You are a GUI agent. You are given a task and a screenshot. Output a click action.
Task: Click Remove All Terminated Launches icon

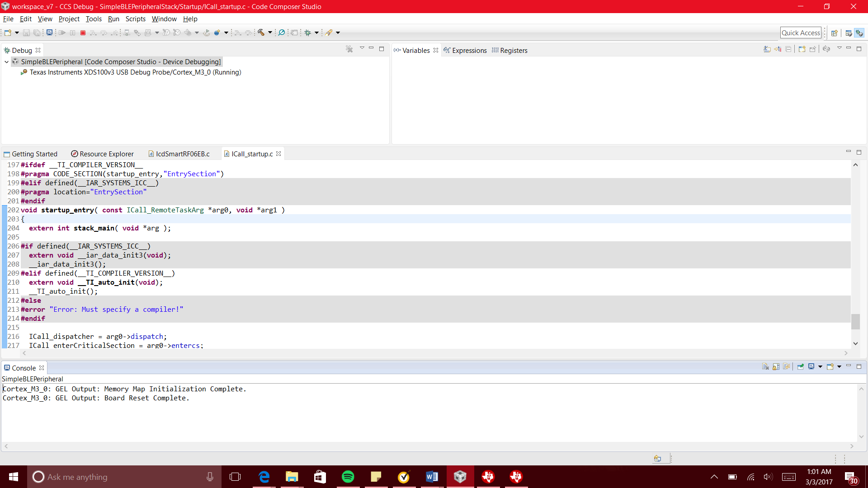coord(349,49)
